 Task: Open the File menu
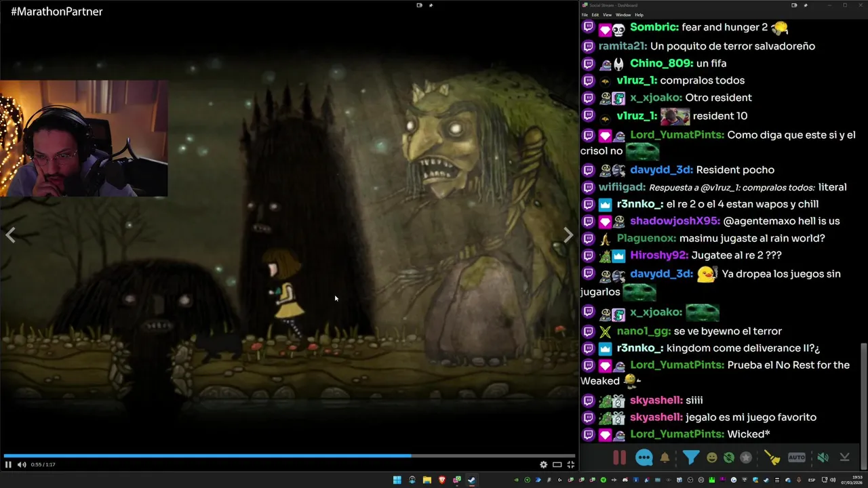[x=585, y=14]
